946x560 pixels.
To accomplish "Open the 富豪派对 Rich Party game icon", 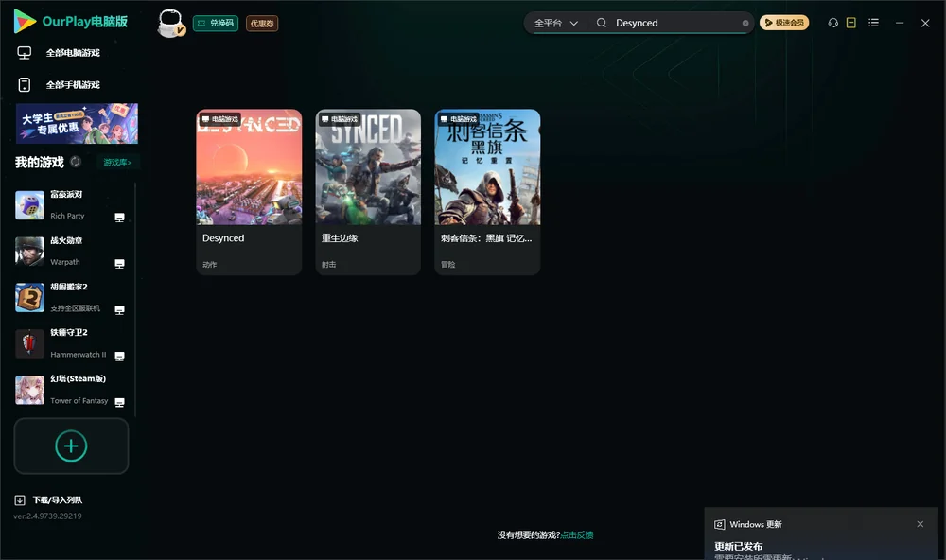I will [29, 205].
